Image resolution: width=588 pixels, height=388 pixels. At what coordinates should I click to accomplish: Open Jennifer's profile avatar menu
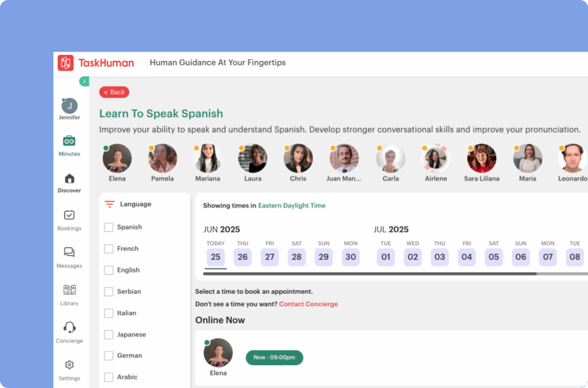coord(69,106)
